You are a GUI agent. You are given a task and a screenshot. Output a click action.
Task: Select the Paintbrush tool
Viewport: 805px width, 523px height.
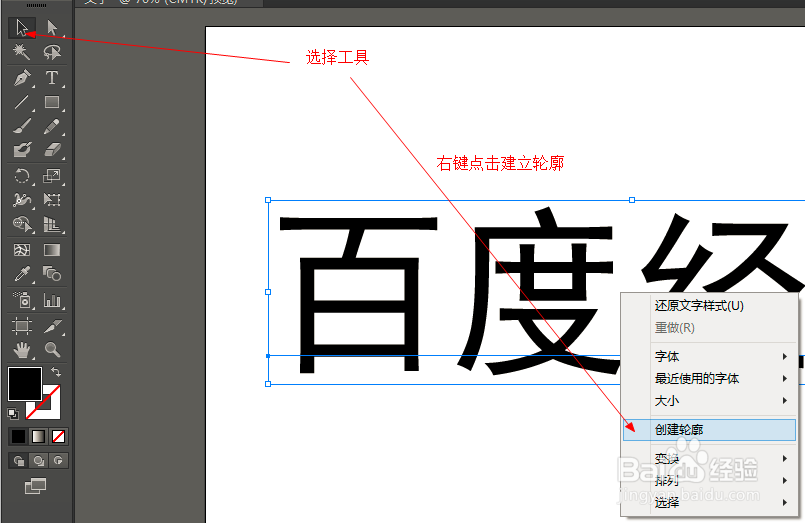coord(22,126)
